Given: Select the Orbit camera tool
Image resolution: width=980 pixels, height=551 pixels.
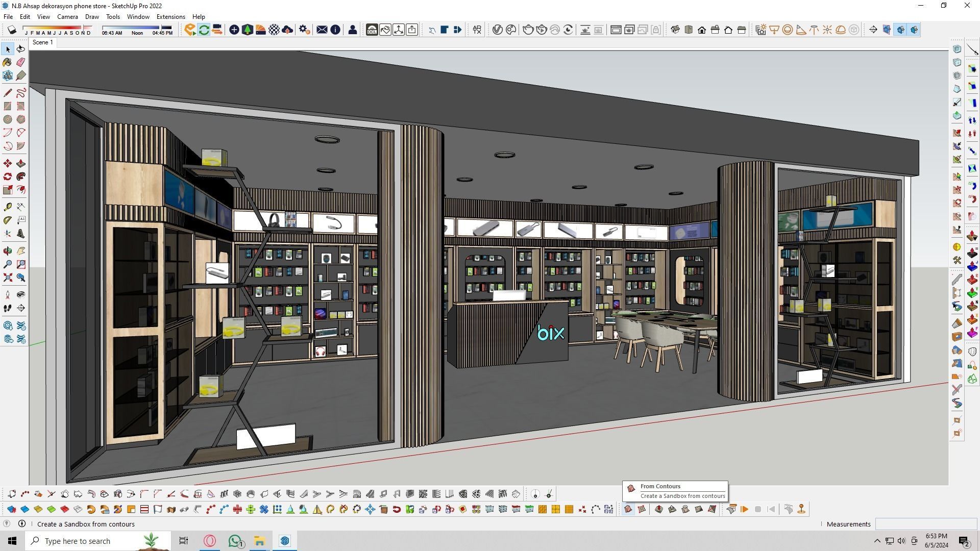Looking at the screenshot, I should (8, 251).
